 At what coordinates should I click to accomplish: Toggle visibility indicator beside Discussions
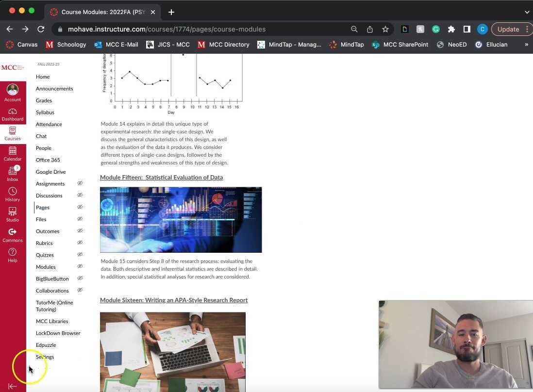[80, 195]
